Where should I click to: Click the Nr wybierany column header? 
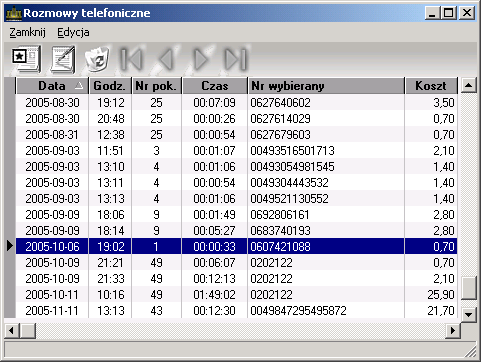[326, 86]
